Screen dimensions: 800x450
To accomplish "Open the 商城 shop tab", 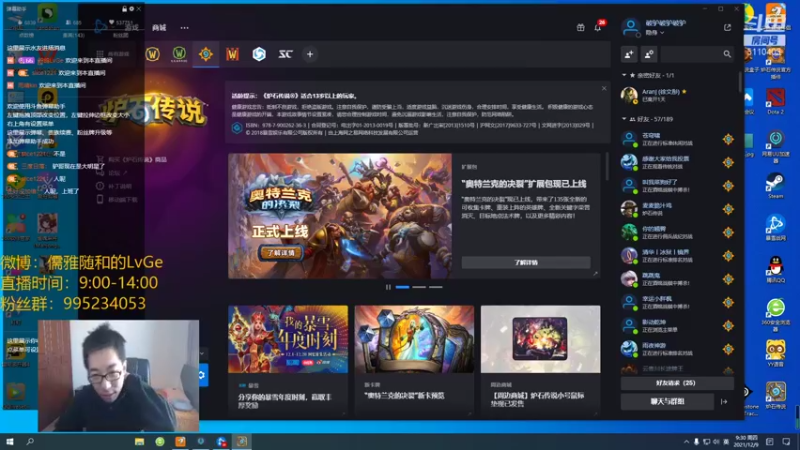I will [x=159, y=28].
